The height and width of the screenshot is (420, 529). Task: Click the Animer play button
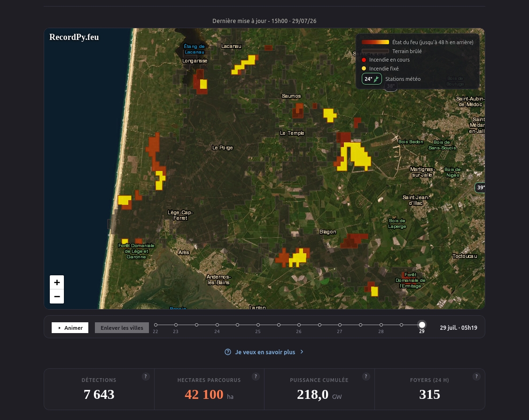tap(70, 327)
